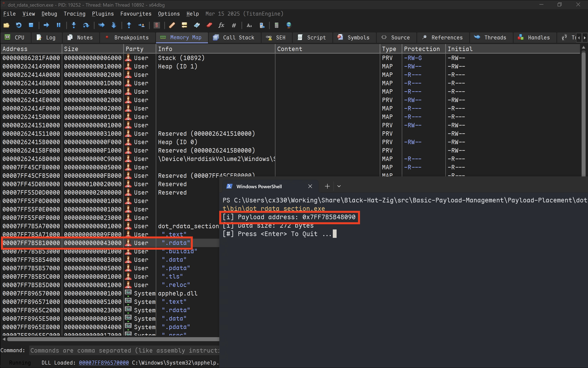Open the View menu
Viewport: 588px width, 368px height.
point(29,14)
